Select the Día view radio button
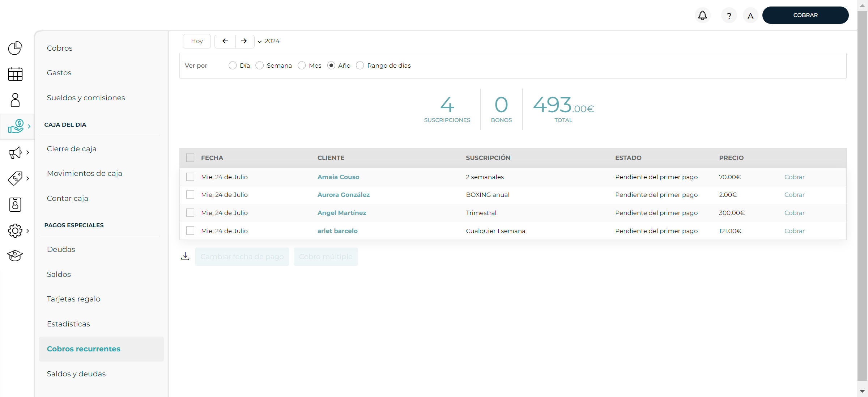Viewport: 868px width, 397px height. click(x=233, y=66)
